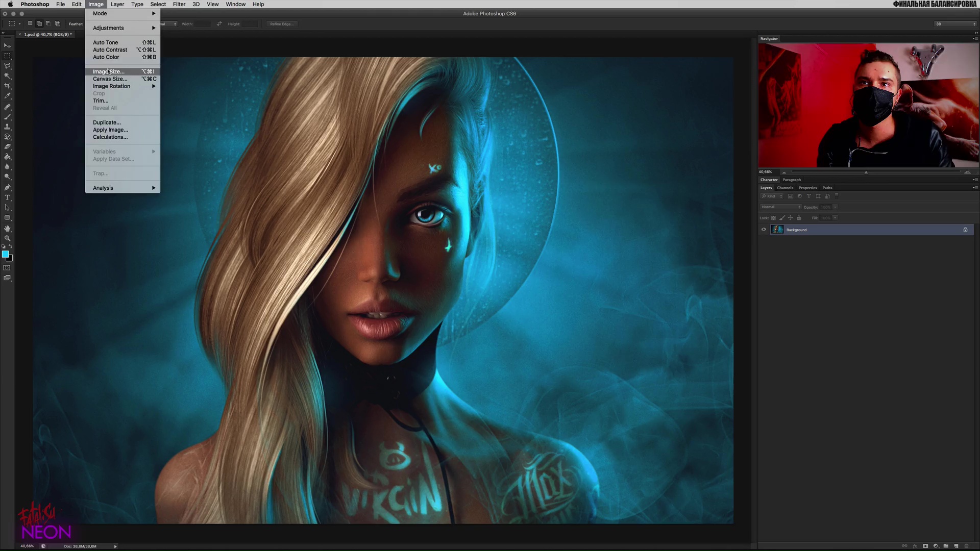
Task: Expand the Image Rotation submenu
Action: (x=122, y=86)
